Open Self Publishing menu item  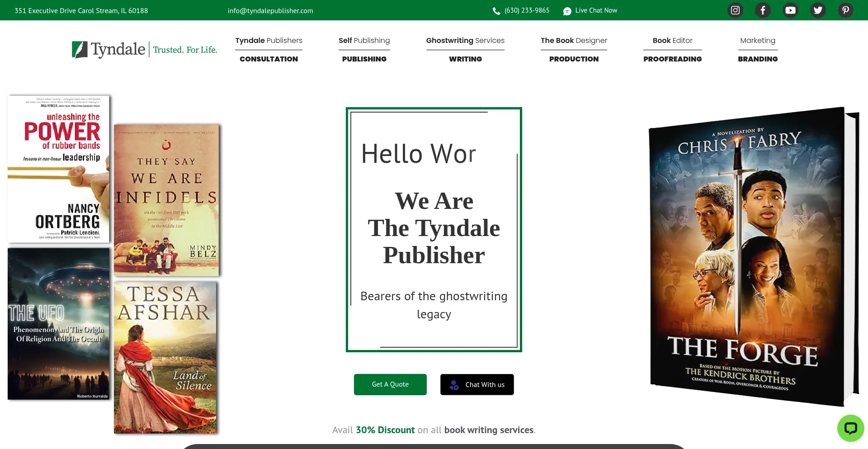tap(364, 49)
